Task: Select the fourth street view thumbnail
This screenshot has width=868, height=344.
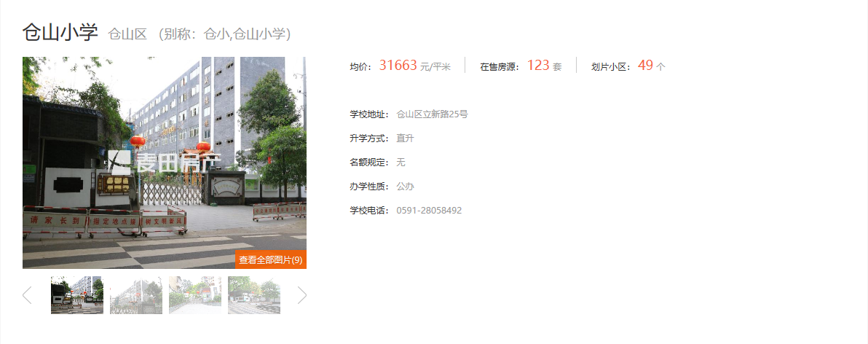Action: click(x=254, y=295)
